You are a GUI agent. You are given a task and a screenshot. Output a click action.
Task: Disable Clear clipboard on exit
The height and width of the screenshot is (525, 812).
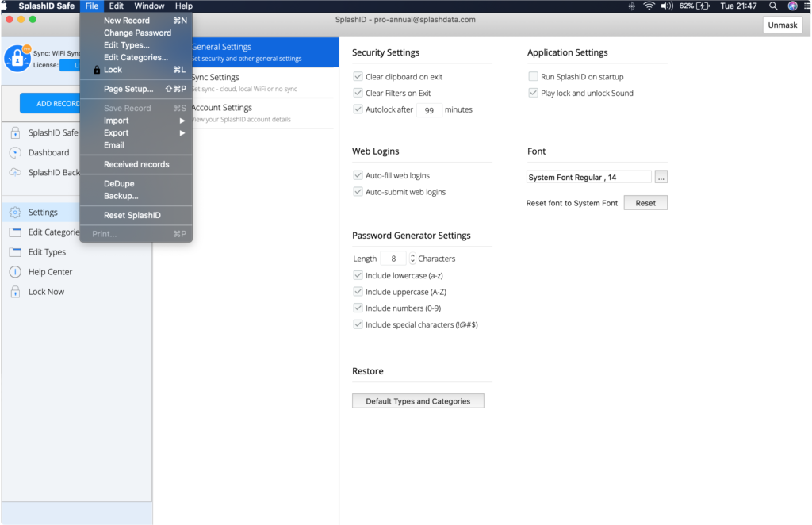pos(358,77)
